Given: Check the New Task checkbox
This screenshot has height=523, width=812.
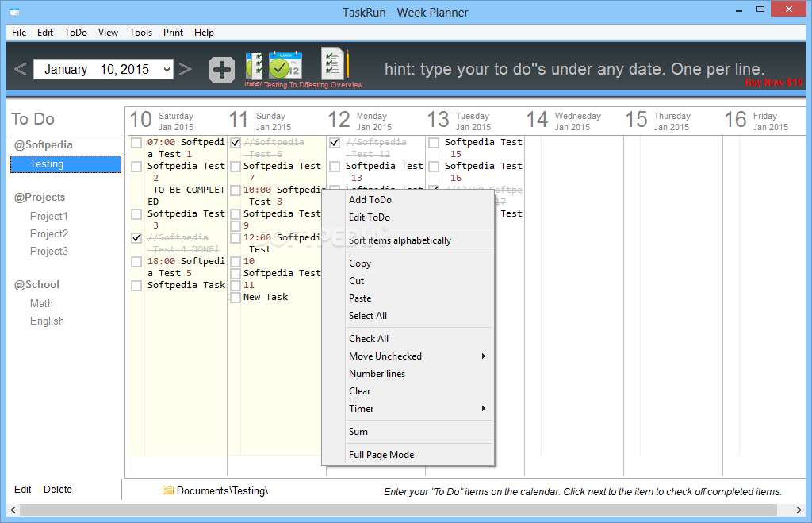Looking at the screenshot, I should tap(236, 298).
